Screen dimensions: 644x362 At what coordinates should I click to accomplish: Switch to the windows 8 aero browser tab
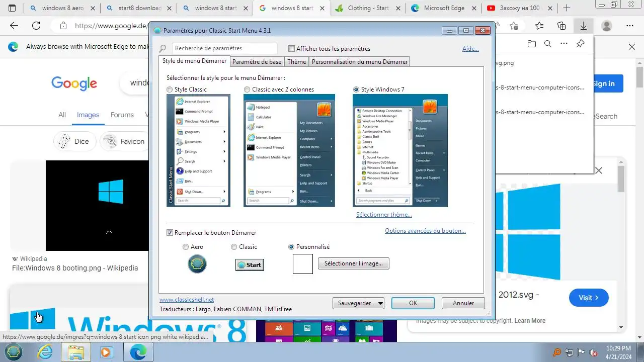(x=62, y=8)
